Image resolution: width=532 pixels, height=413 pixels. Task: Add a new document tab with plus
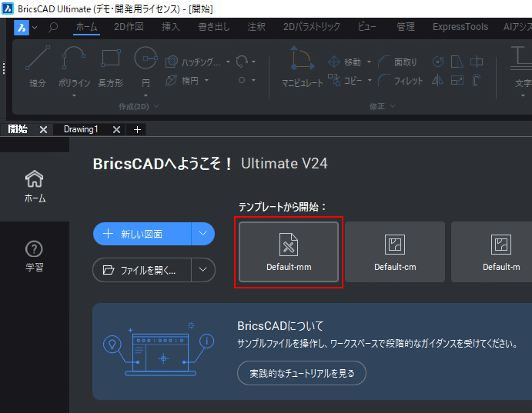(x=137, y=129)
